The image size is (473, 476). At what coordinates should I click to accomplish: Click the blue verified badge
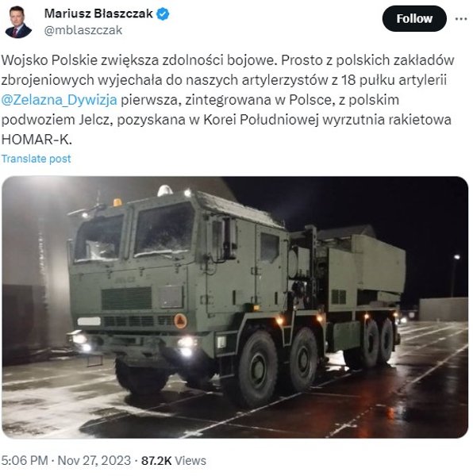(x=163, y=14)
